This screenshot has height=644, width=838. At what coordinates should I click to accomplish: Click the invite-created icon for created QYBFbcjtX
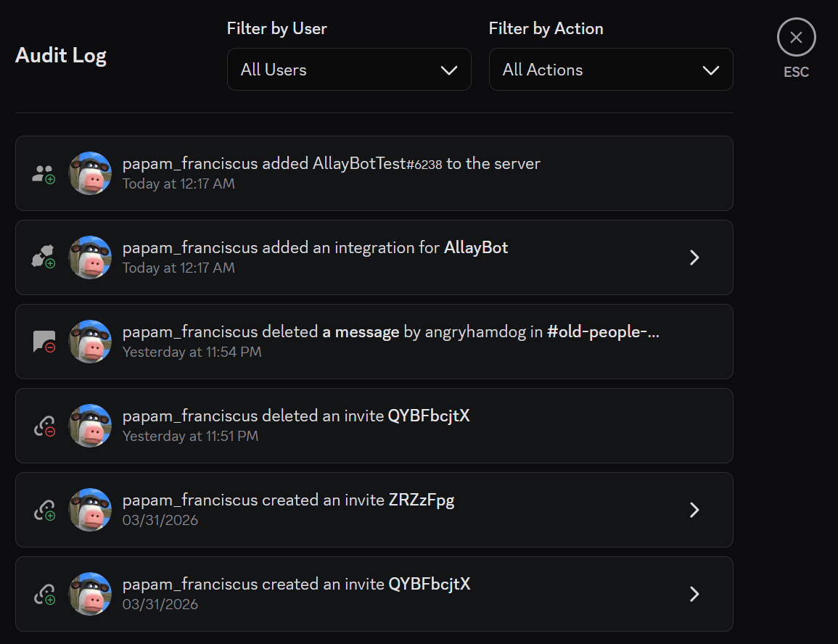pyautogui.click(x=44, y=595)
